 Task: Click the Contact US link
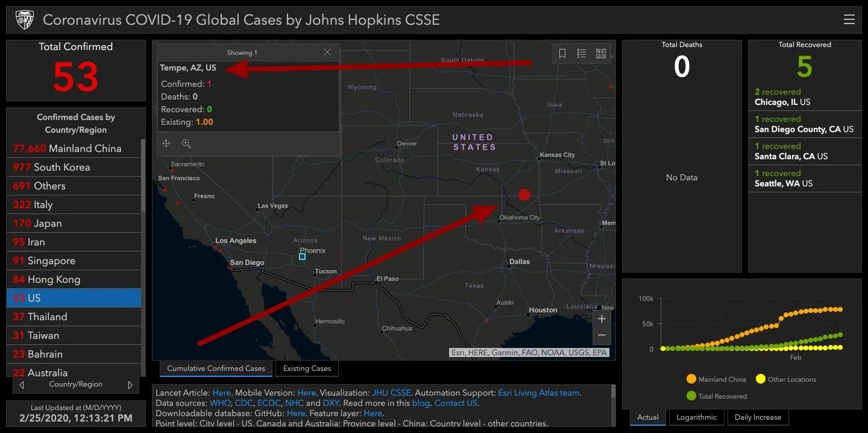tap(456, 403)
